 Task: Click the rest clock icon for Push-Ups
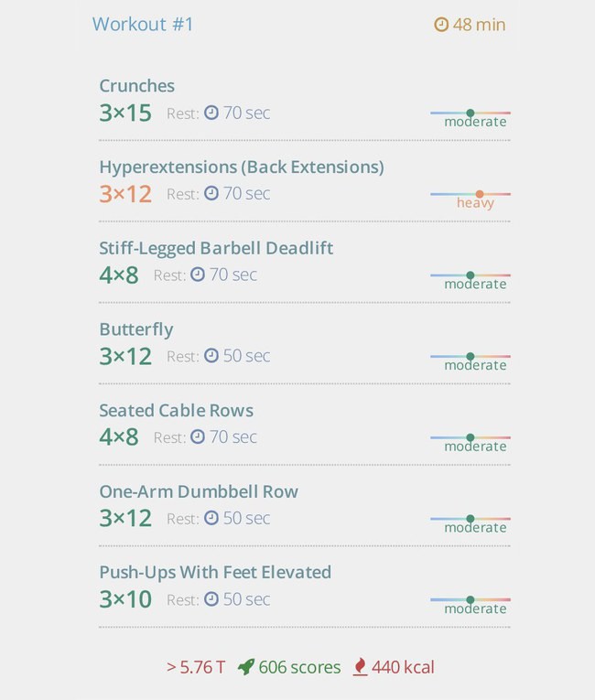click(211, 599)
